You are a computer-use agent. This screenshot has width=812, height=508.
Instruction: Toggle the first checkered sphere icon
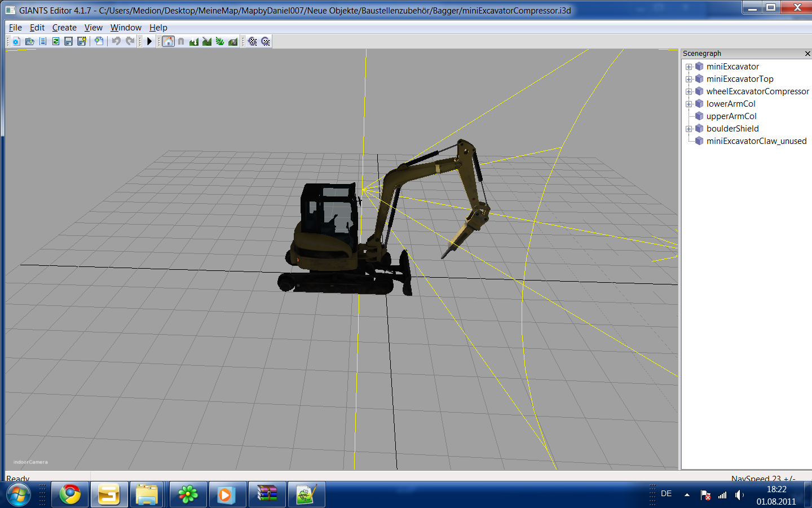click(253, 41)
